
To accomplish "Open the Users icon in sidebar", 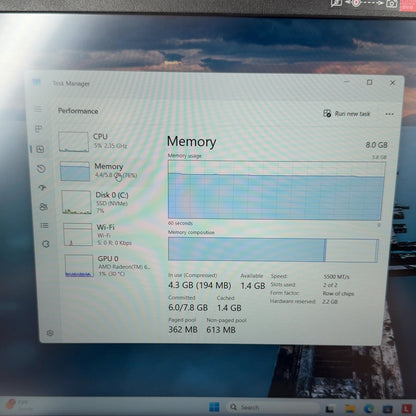I will tap(43, 207).
